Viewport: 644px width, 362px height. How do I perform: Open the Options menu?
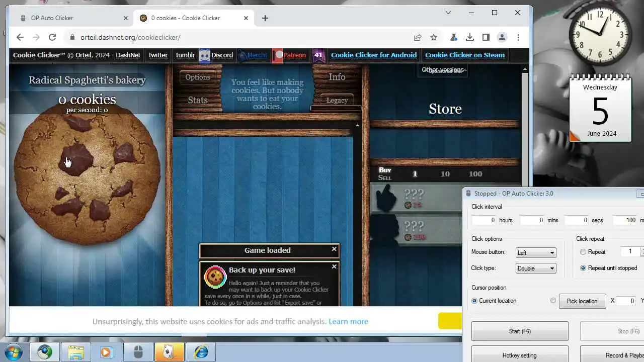pyautogui.click(x=198, y=77)
